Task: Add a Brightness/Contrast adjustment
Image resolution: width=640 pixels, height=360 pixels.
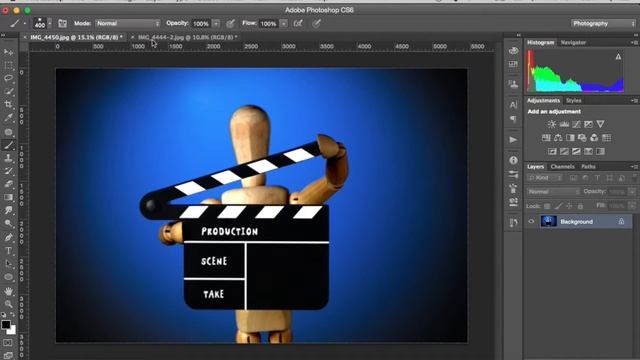Action: pos(552,124)
